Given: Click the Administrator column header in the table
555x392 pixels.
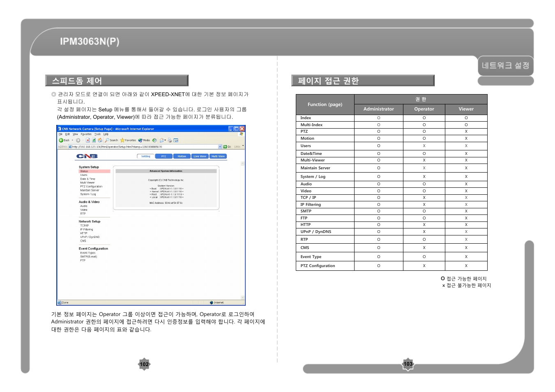Looking at the screenshot, I should [x=379, y=109].
